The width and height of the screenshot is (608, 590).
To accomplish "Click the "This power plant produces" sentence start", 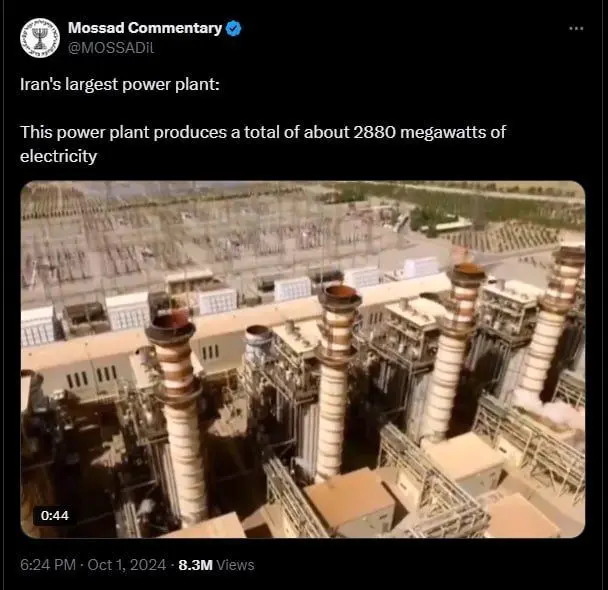I will [x=123, y=132].
